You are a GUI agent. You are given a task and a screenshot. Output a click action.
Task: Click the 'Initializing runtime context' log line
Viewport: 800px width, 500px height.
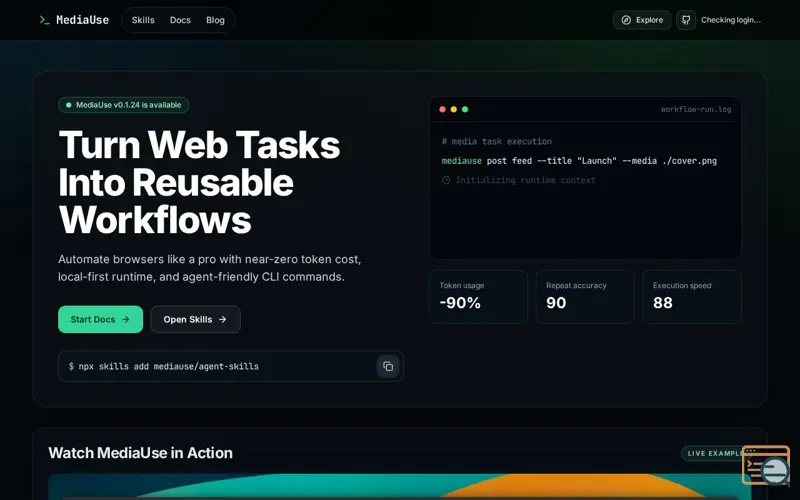pyautogui.click(x=525, y=180)
